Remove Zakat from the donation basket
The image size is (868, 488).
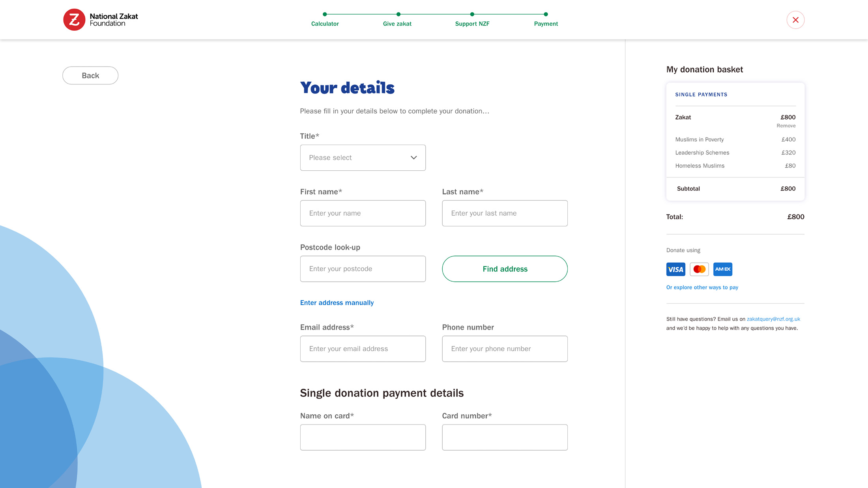click(x=786, y=126)
